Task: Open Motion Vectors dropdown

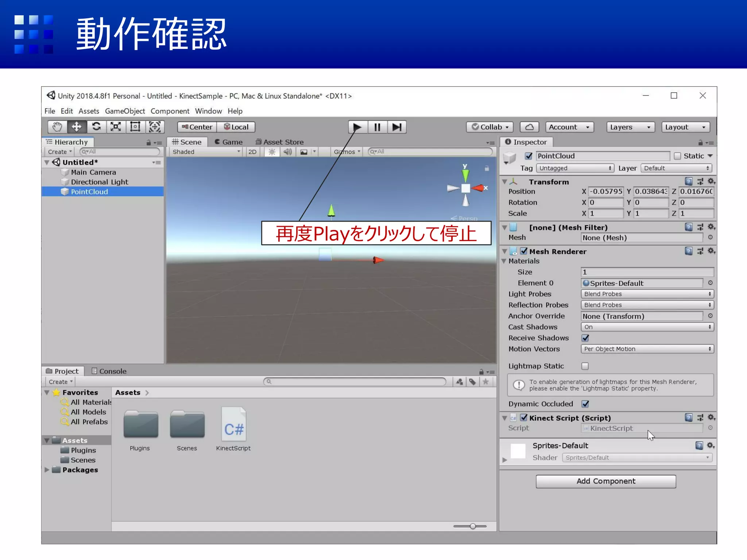Action: [x=647, y=349]
